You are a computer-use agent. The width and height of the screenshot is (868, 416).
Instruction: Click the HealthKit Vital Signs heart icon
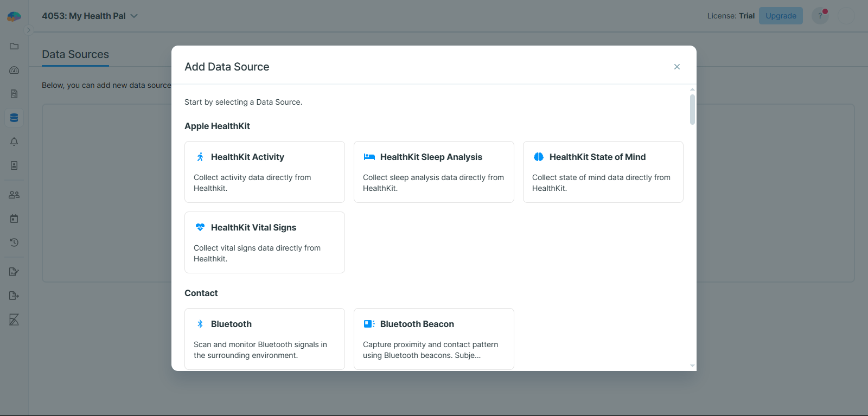(x=200, y=227)
